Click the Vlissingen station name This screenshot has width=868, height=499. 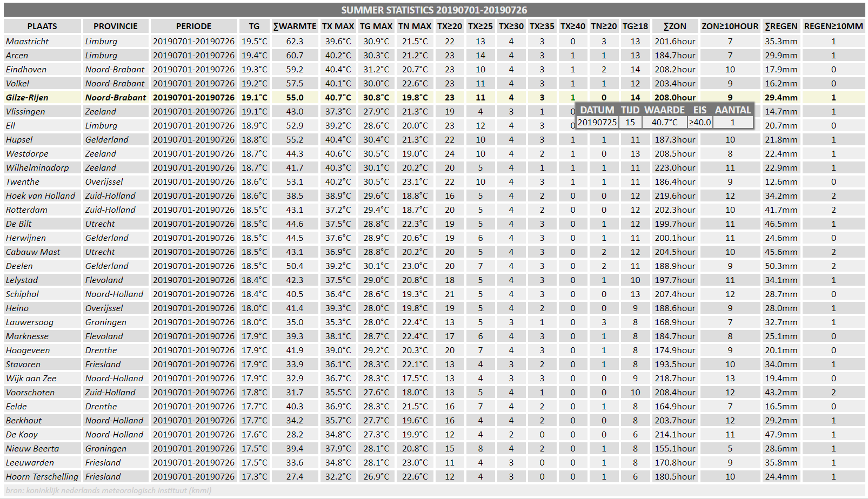click(x=25, y=111)
